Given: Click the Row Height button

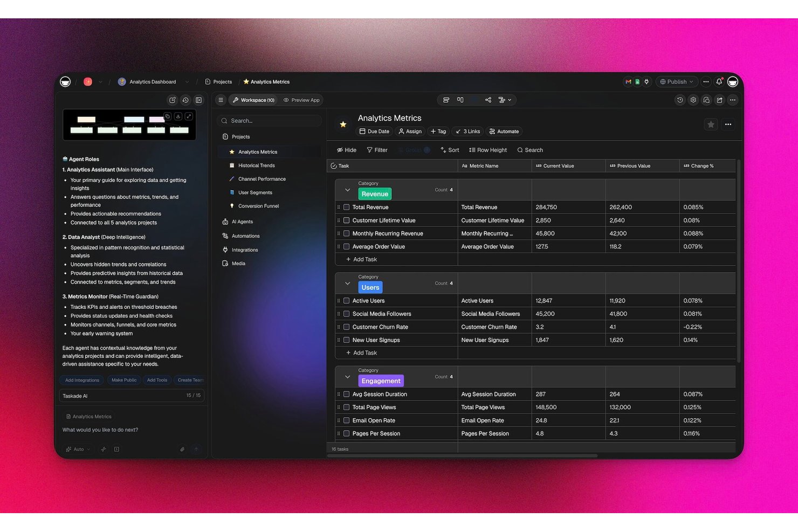Looking at the screenshot, I should [487, 150].
